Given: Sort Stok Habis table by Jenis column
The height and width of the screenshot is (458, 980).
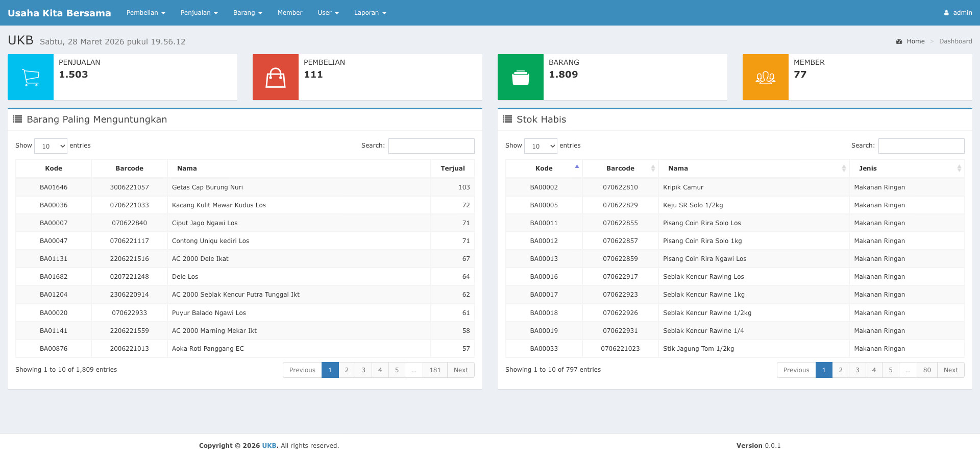Looking at the screenshot, I should 868,168.
